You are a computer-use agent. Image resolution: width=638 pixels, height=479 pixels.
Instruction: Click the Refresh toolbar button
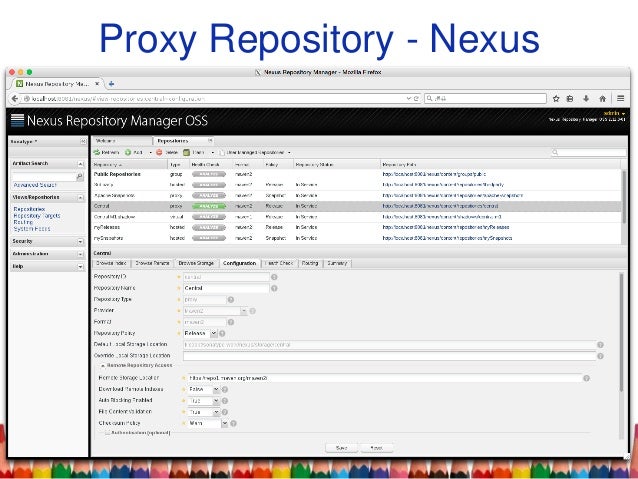106,152
